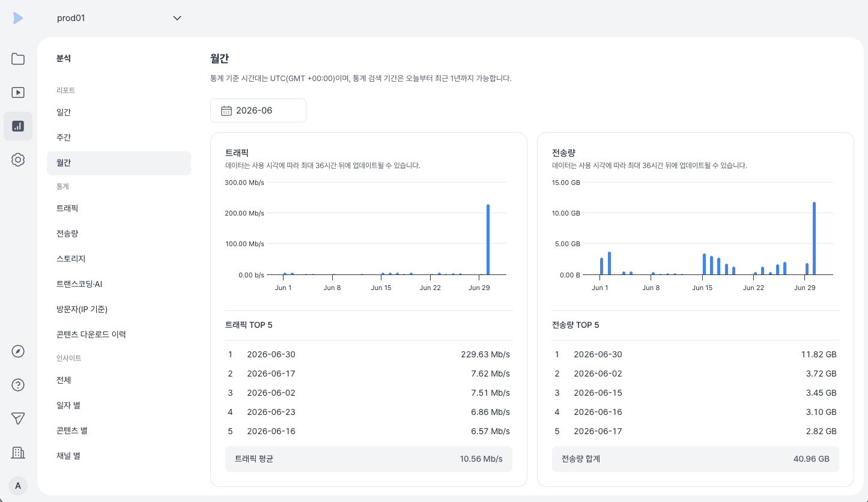Open the help question mark icon

(18, 385)
